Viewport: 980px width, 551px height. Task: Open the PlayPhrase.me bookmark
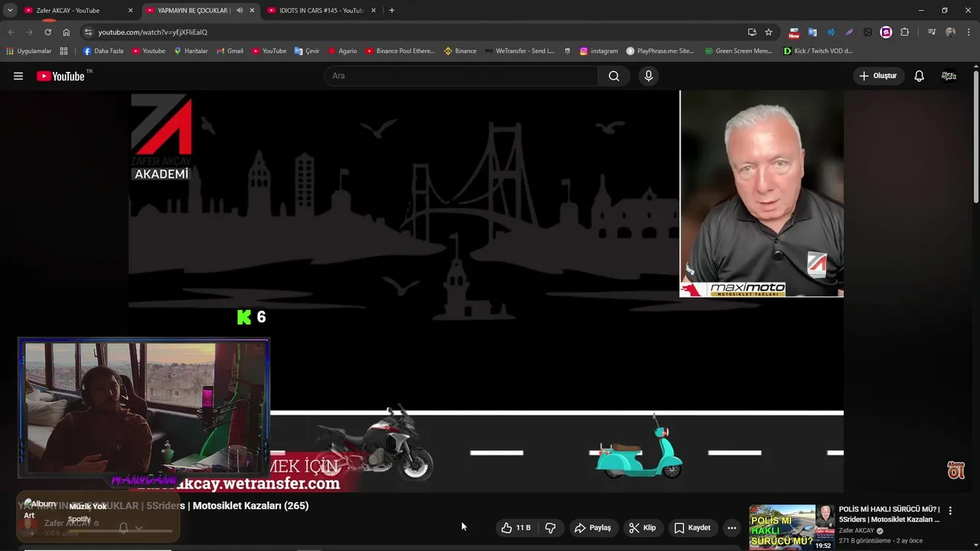pyautogui.click(x=659, y=51)
